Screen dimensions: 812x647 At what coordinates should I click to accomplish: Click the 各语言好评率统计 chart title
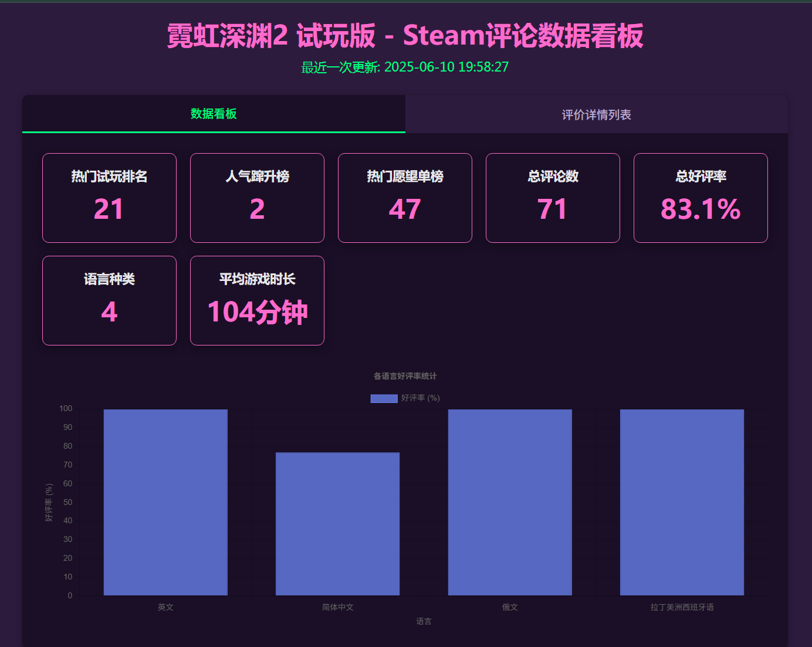click(x=405, y=376)
